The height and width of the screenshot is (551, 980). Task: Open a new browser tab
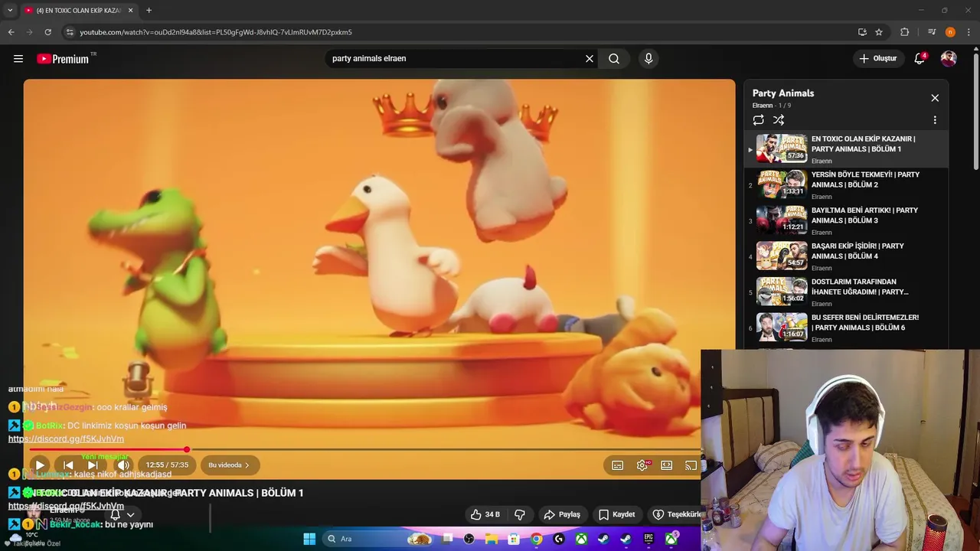[x=149, y=10]
